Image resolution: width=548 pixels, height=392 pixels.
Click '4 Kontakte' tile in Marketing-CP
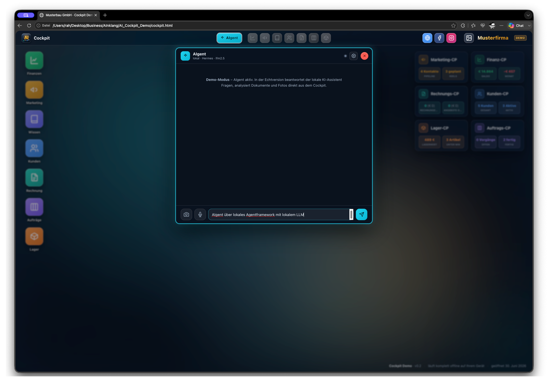point(429,73)
